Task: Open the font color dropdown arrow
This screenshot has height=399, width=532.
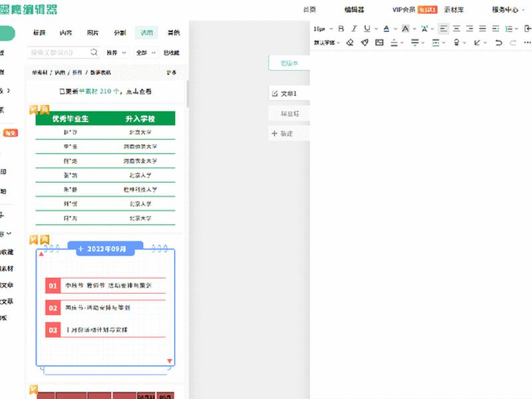Action: click(x=395, y=29)
